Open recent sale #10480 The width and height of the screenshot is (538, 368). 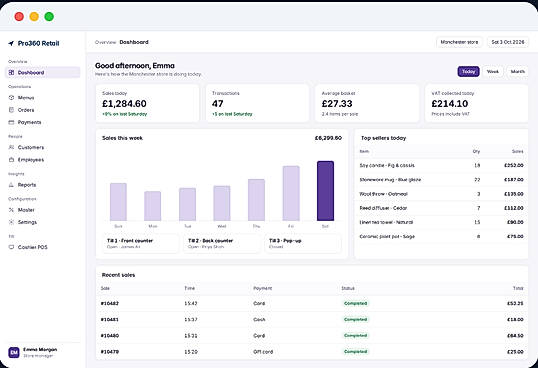(312, 336)
